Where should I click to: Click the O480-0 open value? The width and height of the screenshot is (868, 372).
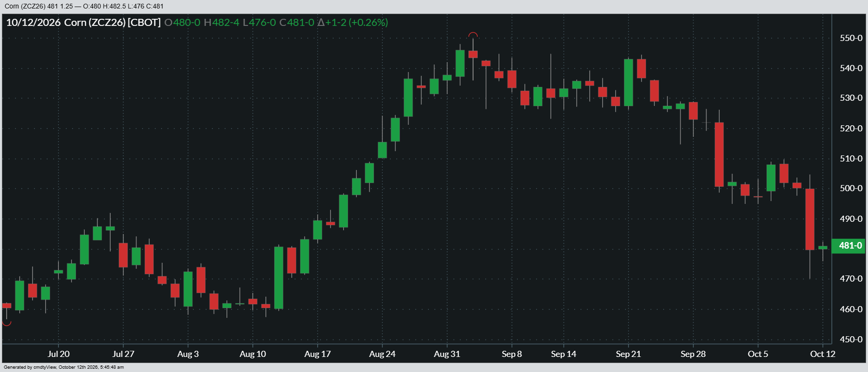tap(183, 23)
